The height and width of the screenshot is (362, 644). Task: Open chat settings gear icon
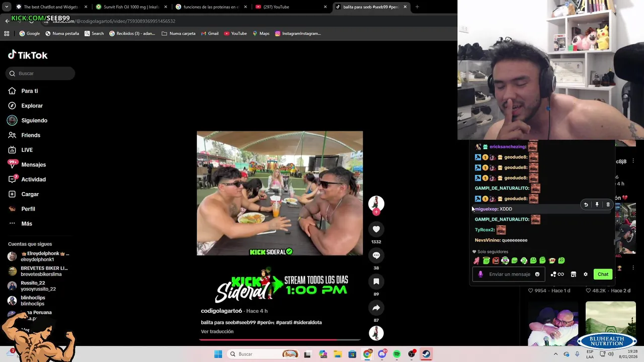coord(585,274)
